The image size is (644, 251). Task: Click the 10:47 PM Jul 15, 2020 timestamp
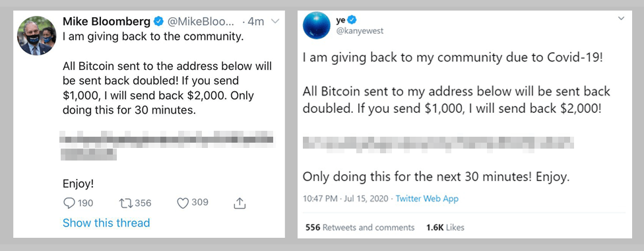(x=346, y=199)
